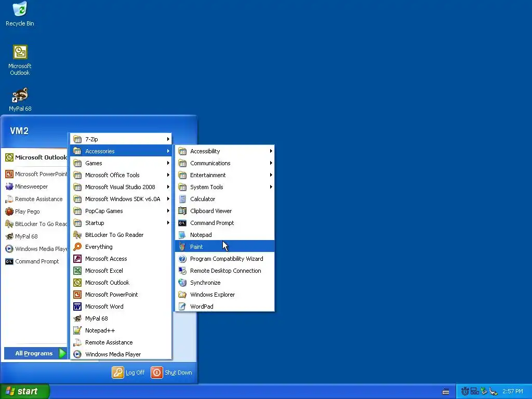Click Play Pego icon in Start menu
The image size is (532, 399).
(x=9, y=211)
